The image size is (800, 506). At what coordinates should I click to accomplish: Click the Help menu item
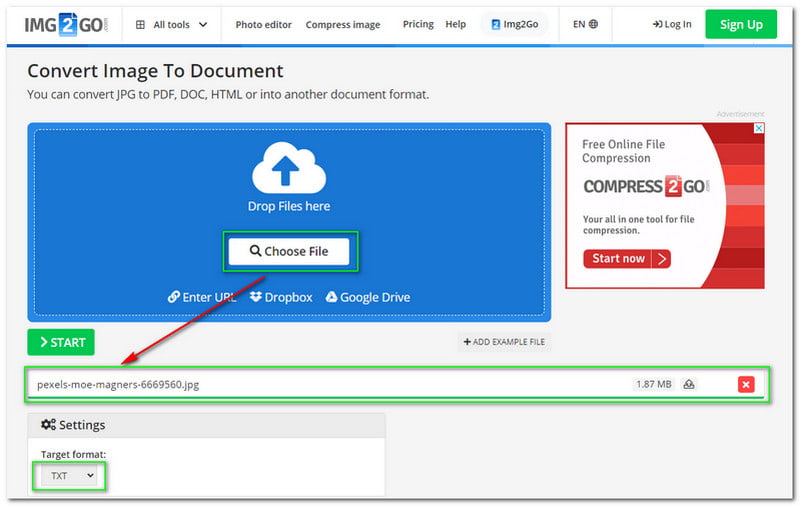(x=456, y=24)
